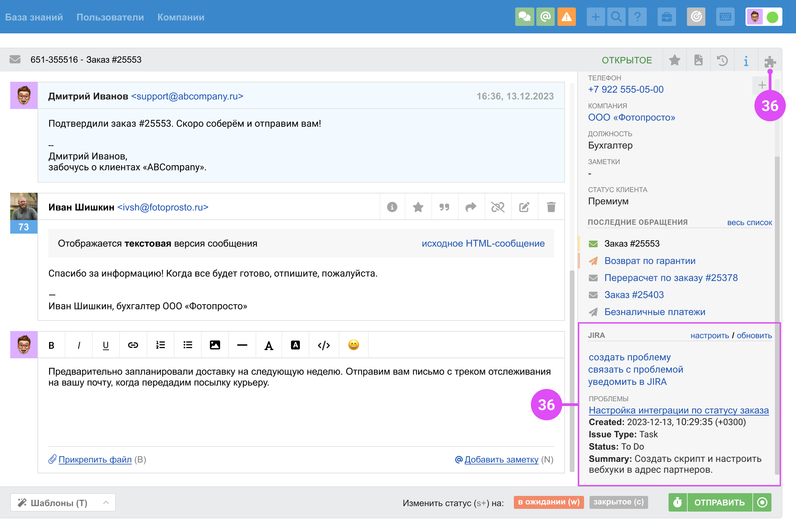Open the исходное HTML-сообщение link
This screenshot has width=796, height=532.
(483, 244)
